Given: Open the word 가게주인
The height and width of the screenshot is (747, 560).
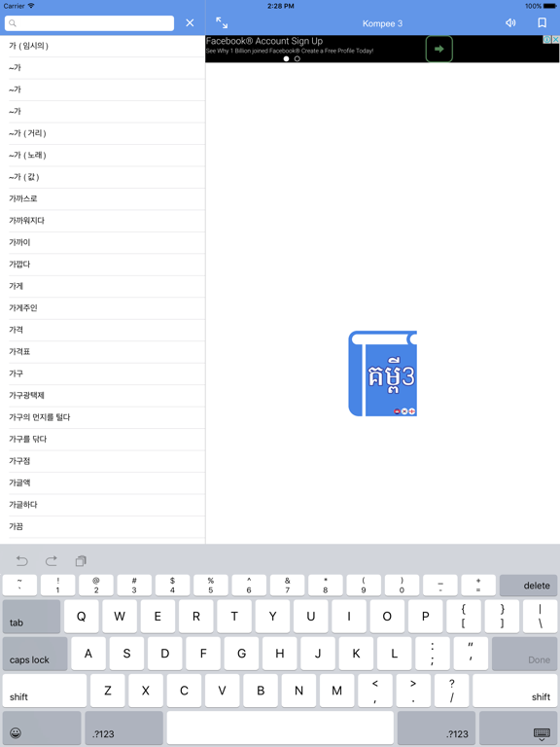Looking at the screenshot, I should click(102, 308).
